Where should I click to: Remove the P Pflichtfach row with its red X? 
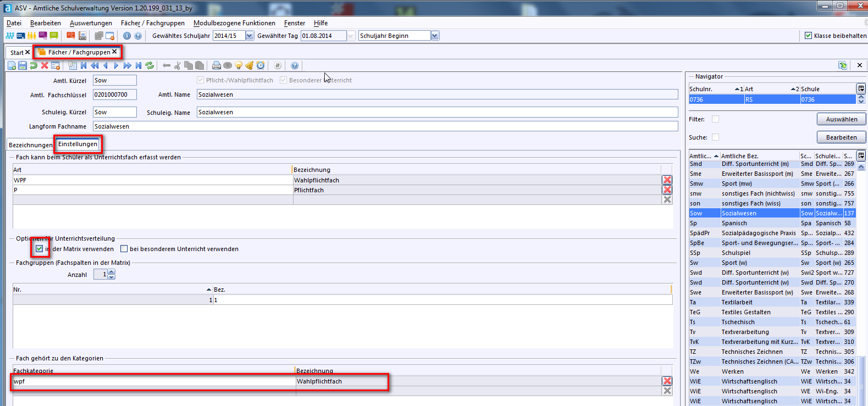pos(667,190)
